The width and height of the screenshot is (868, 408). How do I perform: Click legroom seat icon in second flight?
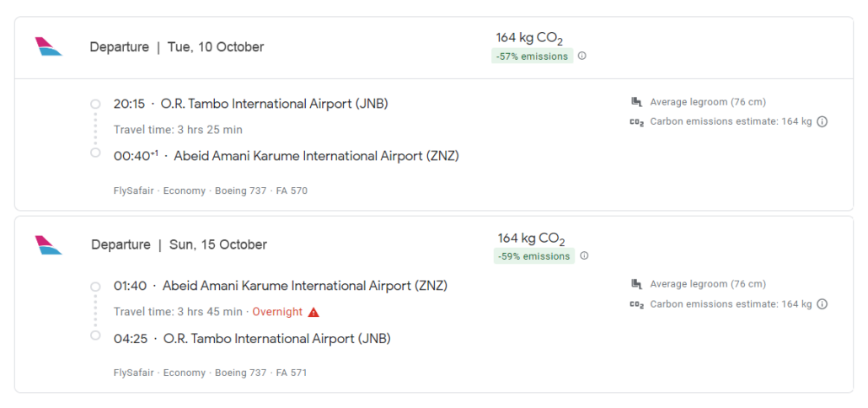pos(636,284)
